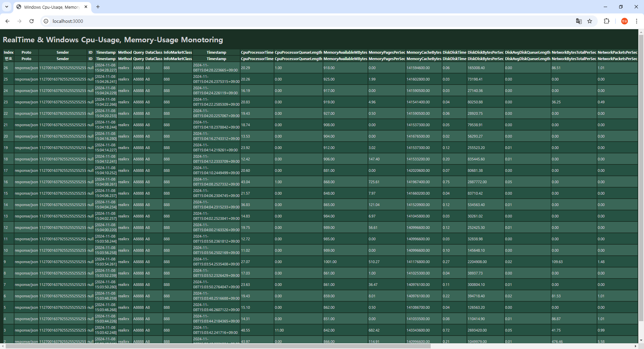Click the scroll up arrow
644x349 pixels.
click(x=641, y=32)
